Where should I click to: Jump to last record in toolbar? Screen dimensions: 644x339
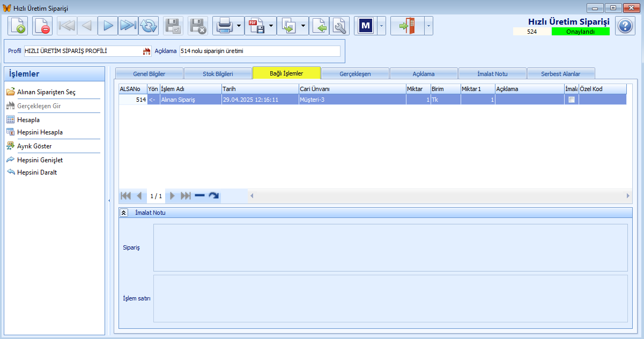128,26
